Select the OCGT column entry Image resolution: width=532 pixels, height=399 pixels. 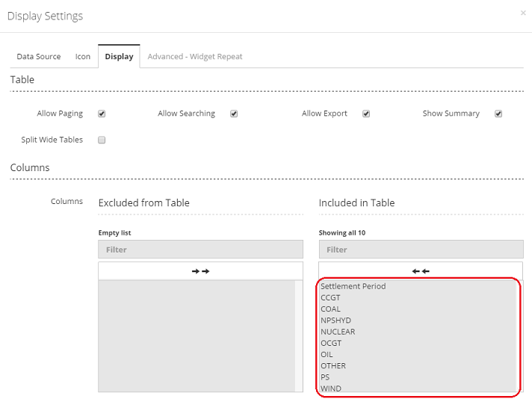418,343
